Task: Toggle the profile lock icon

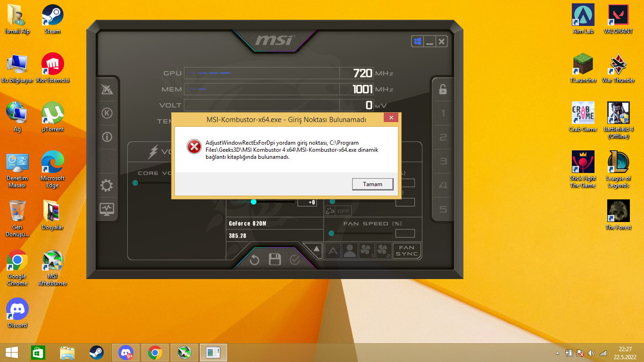Action: pos(443,89)
